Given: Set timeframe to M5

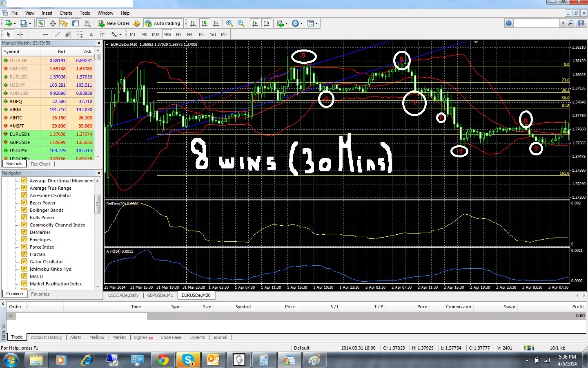Looking at the screenshot, I should (x=144, y=34).
